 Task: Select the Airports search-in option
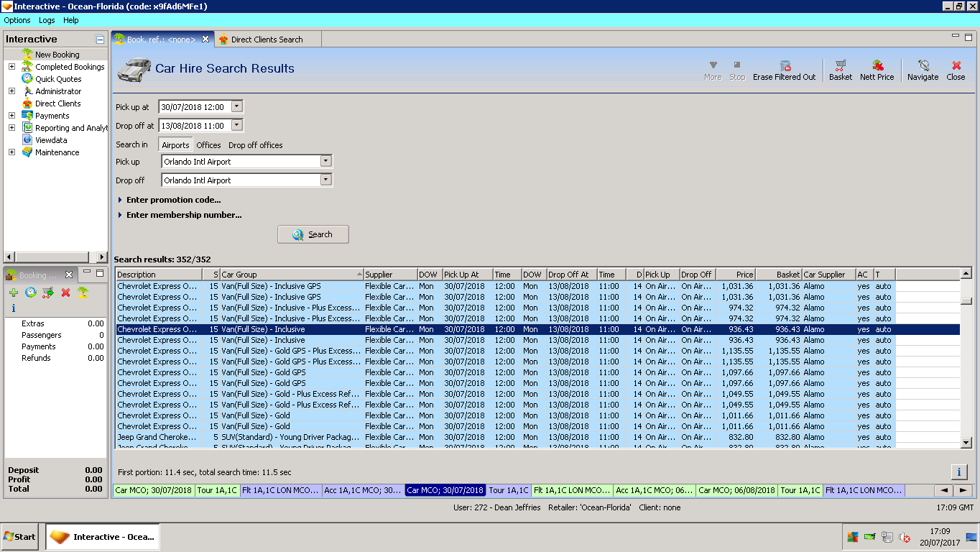(x=175, y=145)
